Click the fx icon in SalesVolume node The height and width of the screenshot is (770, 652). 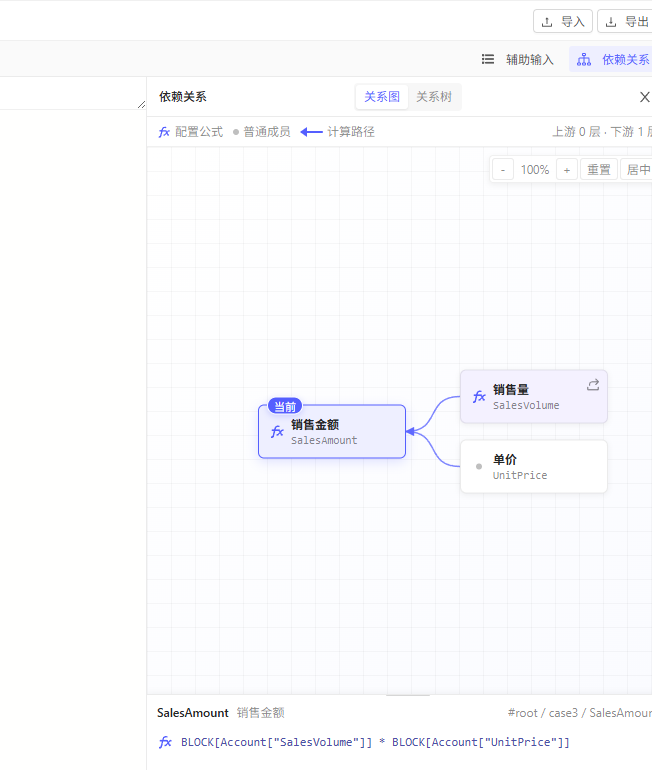(479, 396)
